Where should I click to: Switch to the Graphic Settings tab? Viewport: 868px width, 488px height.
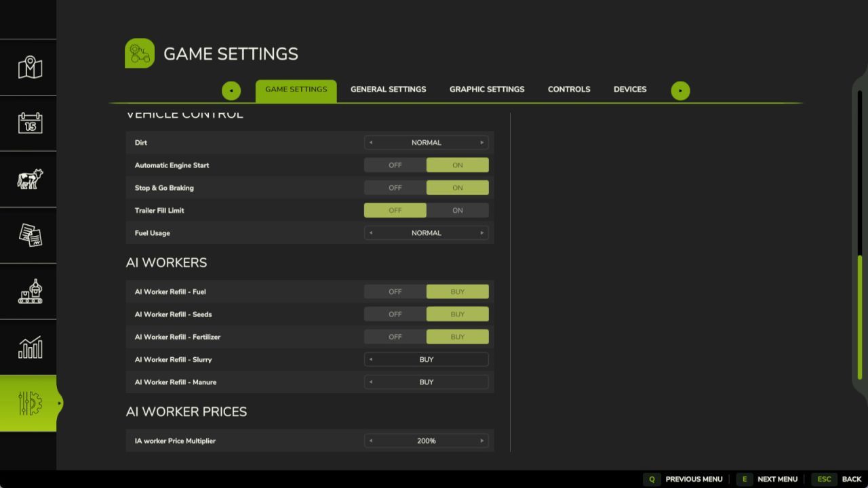click(486, 89)
